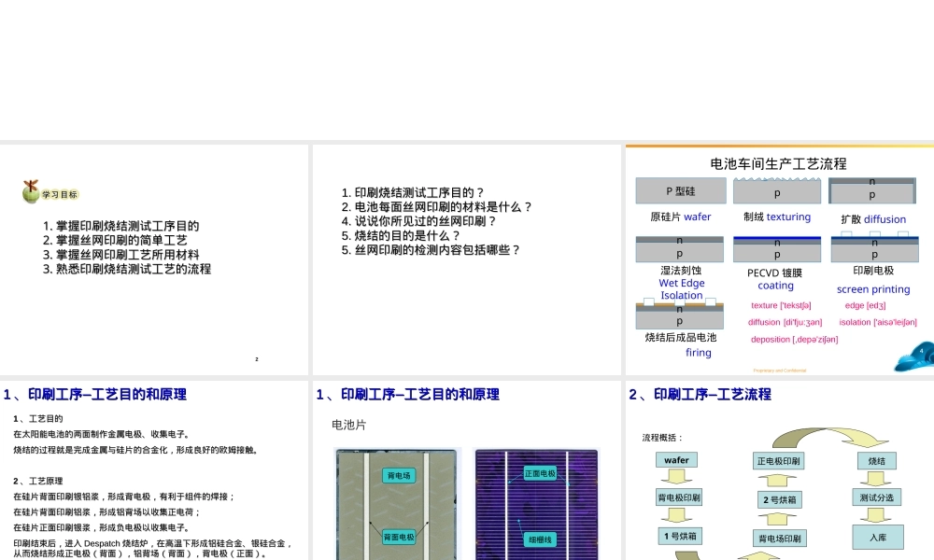
Task: Click the '背电场印刷' flow box
Action: point(780,539)
